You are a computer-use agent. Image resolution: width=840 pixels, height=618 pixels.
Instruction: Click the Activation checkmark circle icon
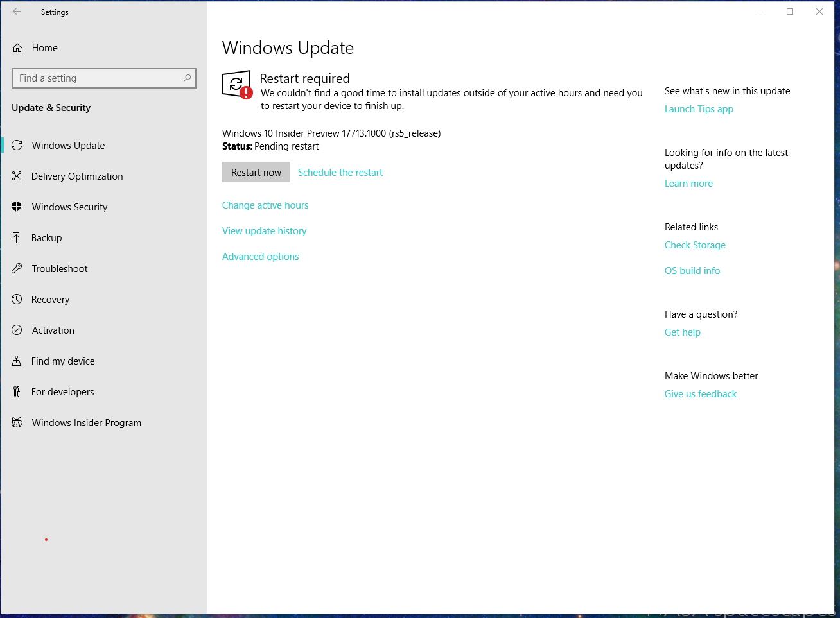coord(17,330)
